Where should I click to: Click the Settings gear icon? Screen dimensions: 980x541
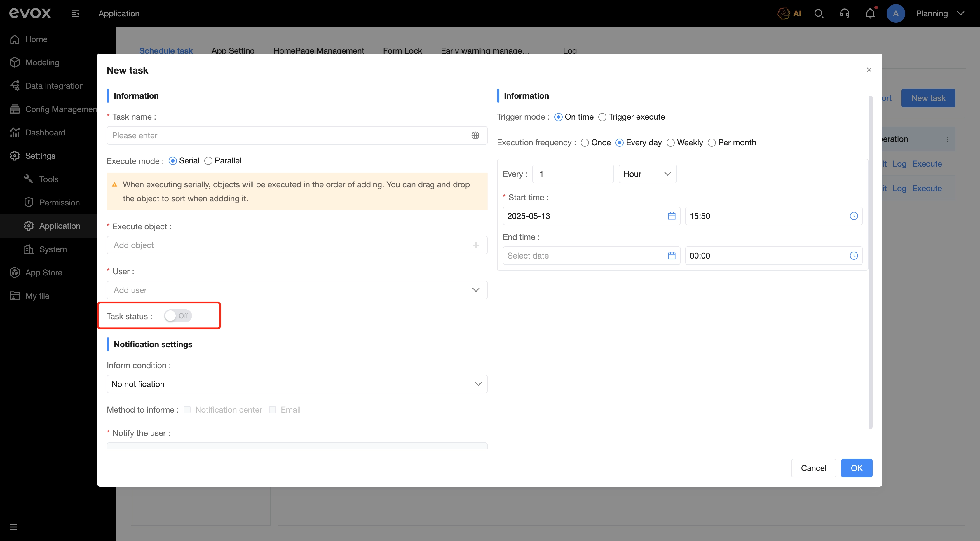[15, 156]
